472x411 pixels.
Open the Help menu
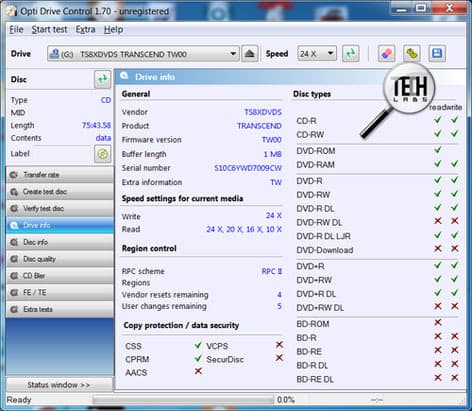tap(113, 29)
